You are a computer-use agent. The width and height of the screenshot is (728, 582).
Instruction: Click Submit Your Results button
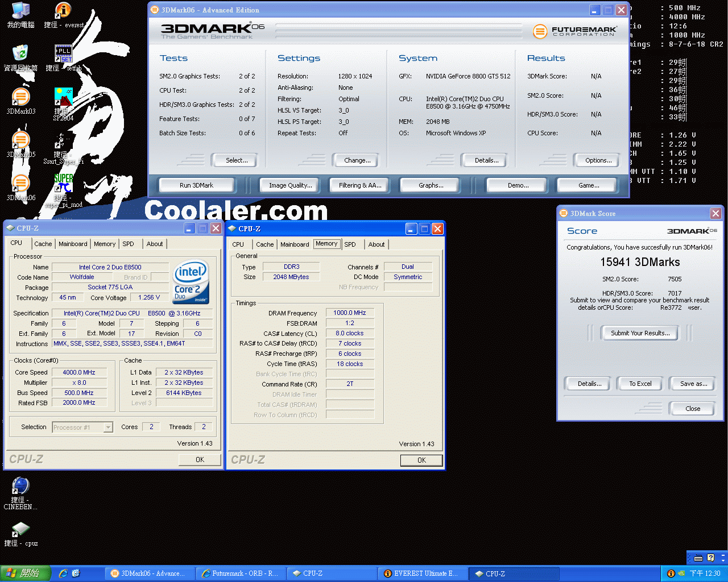click(640, 333)
